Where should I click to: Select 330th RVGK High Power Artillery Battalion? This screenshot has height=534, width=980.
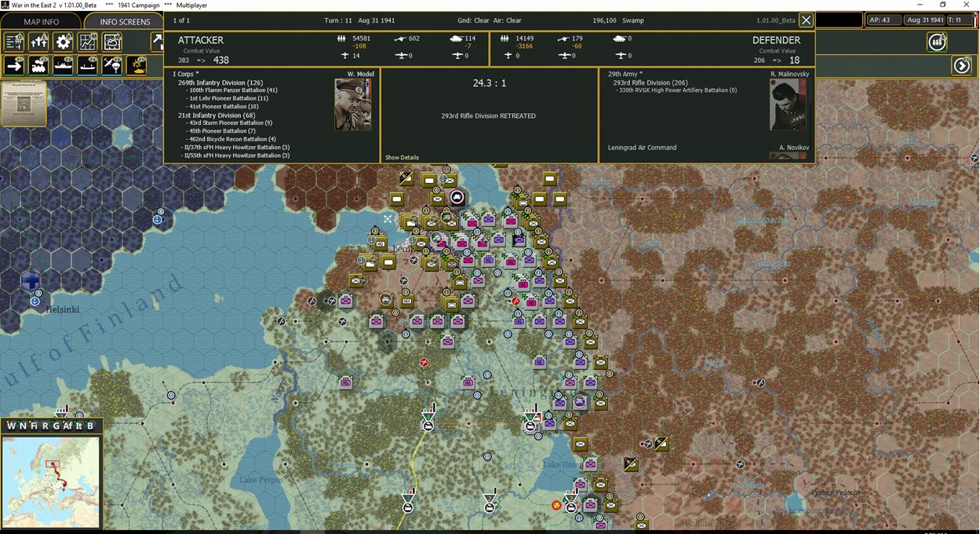point(678,90)
